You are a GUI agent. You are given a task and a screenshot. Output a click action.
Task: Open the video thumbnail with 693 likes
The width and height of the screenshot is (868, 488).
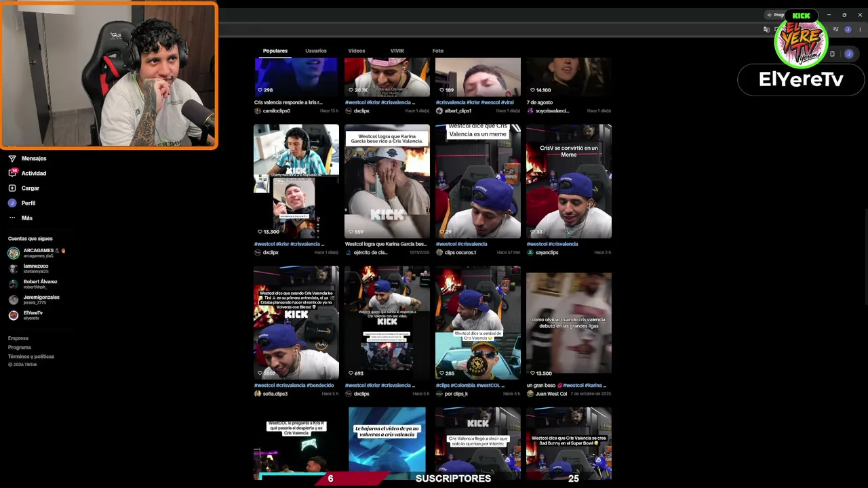click(x=387, y=323)
